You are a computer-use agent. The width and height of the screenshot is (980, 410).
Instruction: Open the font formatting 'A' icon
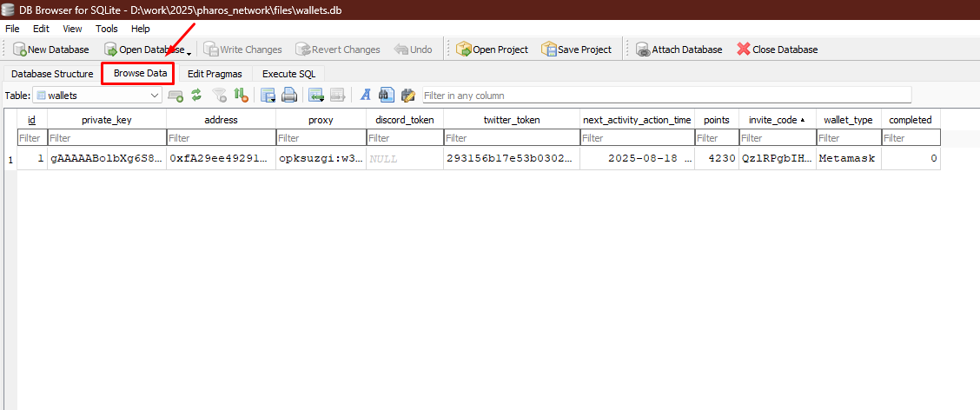(366, 95)
